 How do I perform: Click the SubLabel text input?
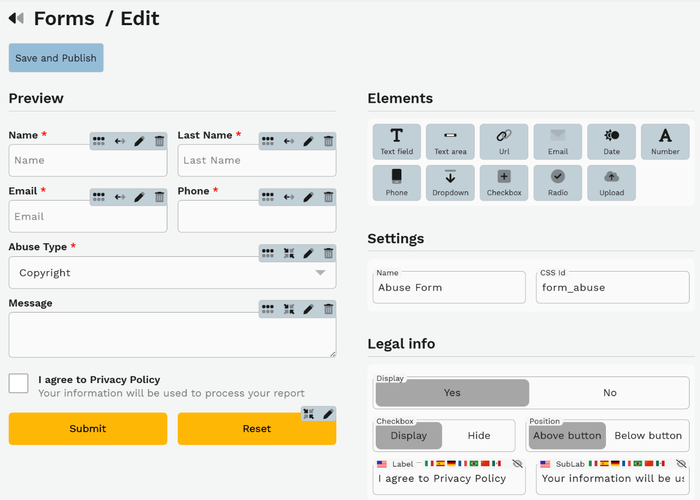coord(612,479)
